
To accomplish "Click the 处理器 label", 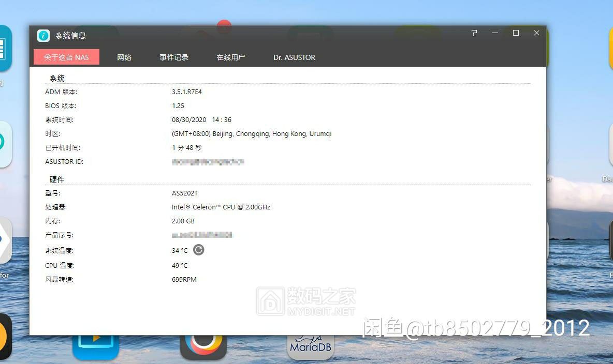I will (x=56, y=207).
